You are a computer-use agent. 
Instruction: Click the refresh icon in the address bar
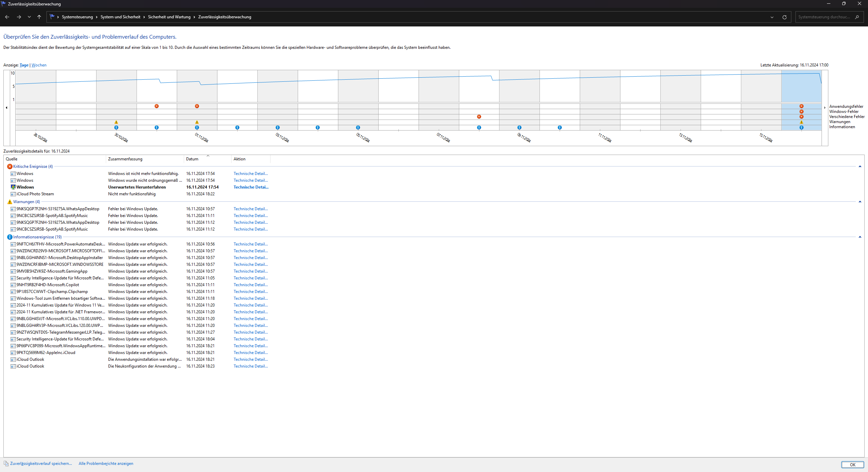pyautogui.click(x=784, y=17)
